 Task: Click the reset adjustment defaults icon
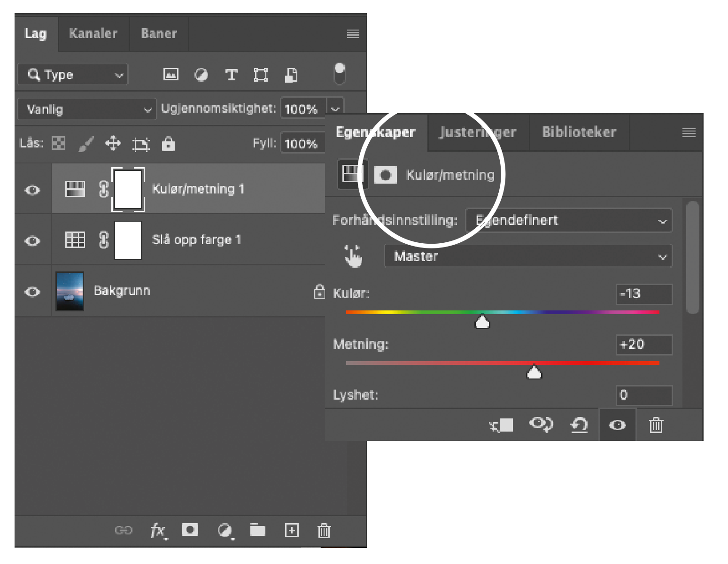click(579, 425)
